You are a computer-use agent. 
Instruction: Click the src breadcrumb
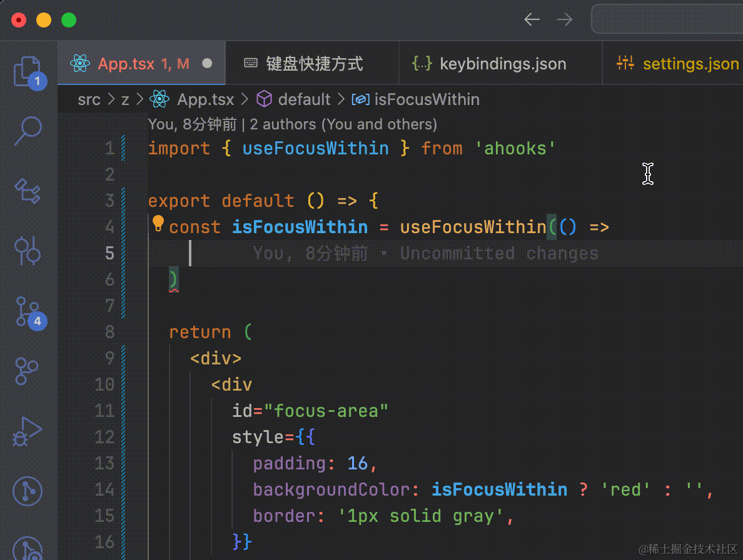pyautogui.click(x=89, y=99)
